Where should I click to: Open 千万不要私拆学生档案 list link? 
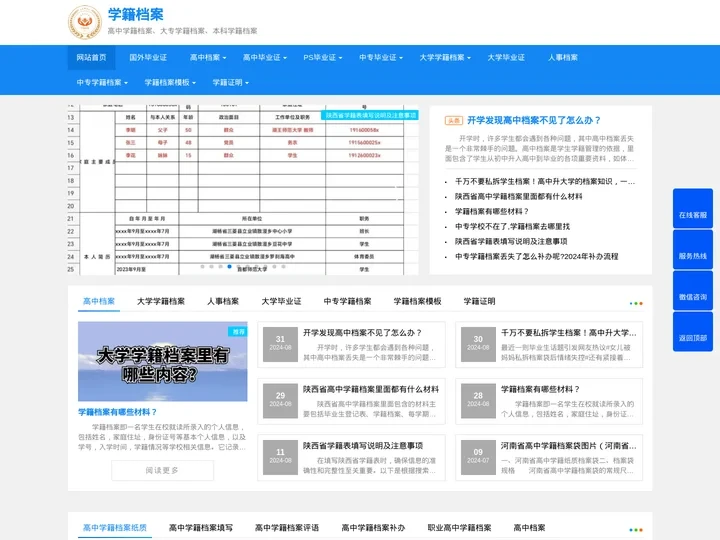(x=545, y=181)
